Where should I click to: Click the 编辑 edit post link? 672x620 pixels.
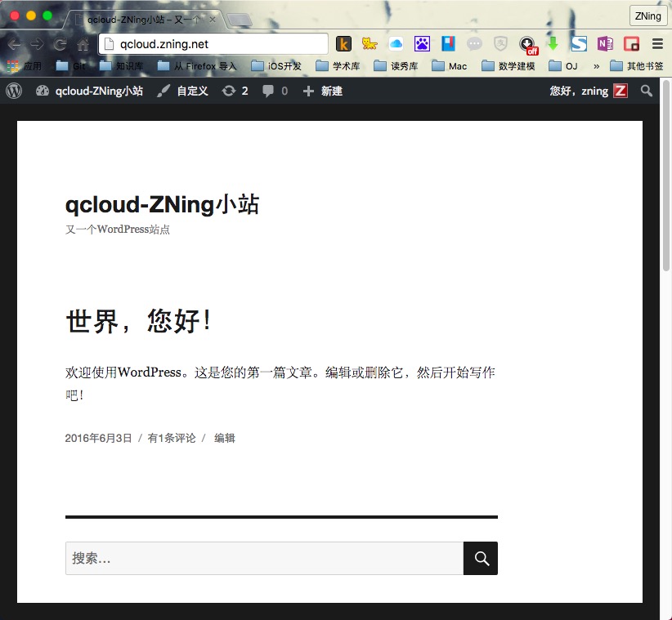pyautogui.click(x=225, y=438)
